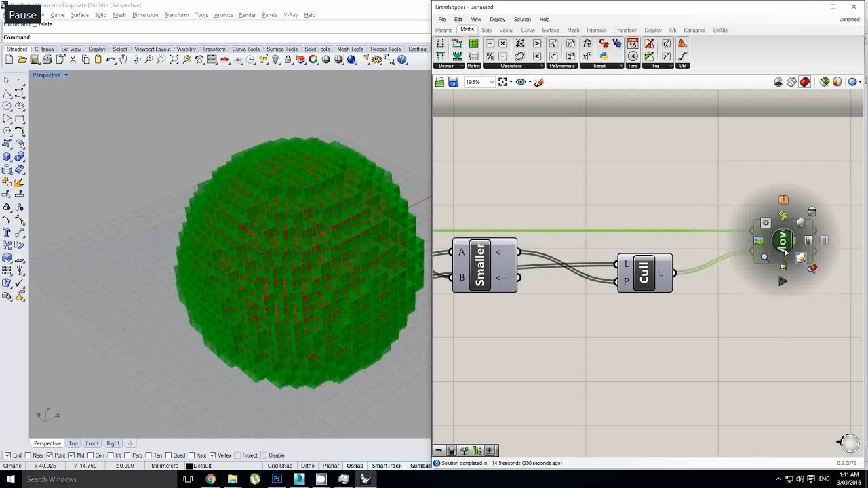The image size is (868, 488).
Task: Click the calendar Construct Date icon
Action: pos(633,43)
